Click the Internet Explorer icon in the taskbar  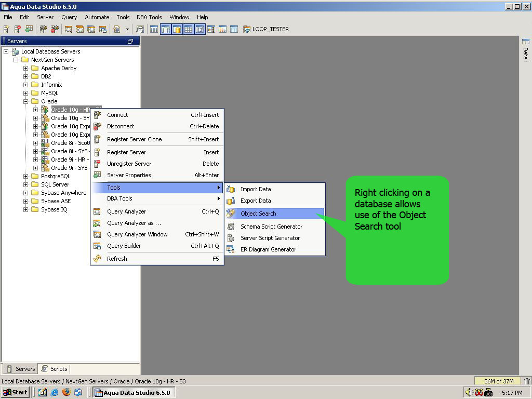54,392
